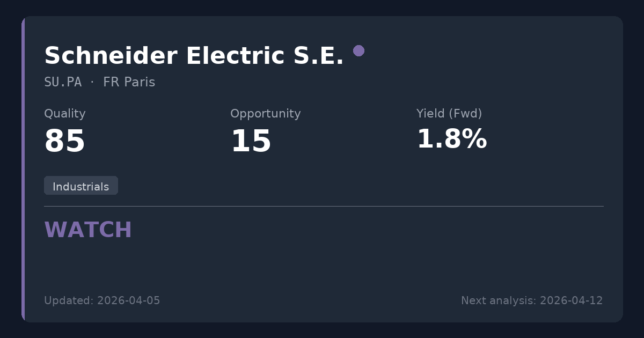
Task: Click the purple accent bar on card edge
Action: tap(23, 169)
